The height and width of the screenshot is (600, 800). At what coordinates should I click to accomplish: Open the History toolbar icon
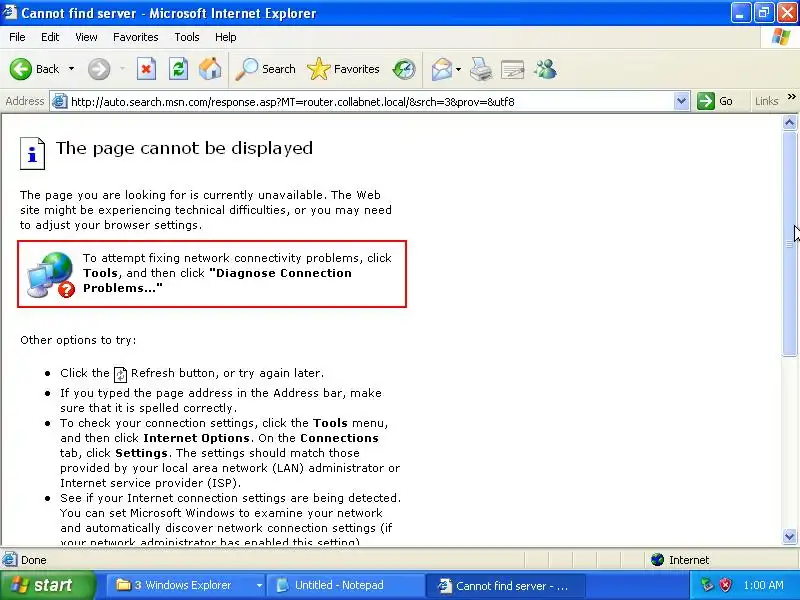tap(404, 69)
